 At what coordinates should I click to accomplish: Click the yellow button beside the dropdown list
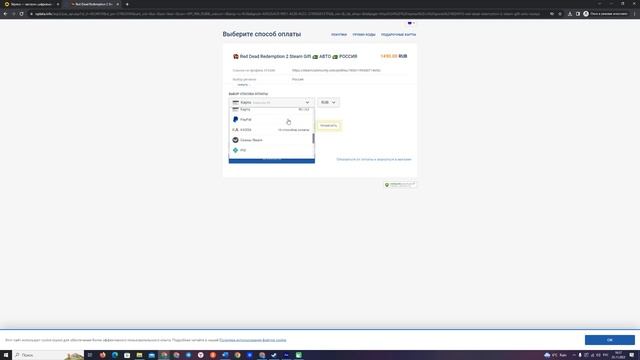329,126
